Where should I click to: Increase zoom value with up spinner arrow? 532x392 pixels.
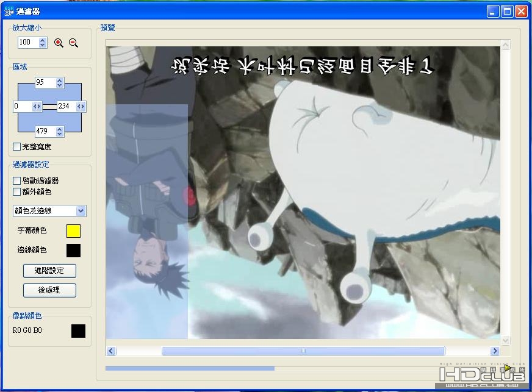(x=43, y=40)
